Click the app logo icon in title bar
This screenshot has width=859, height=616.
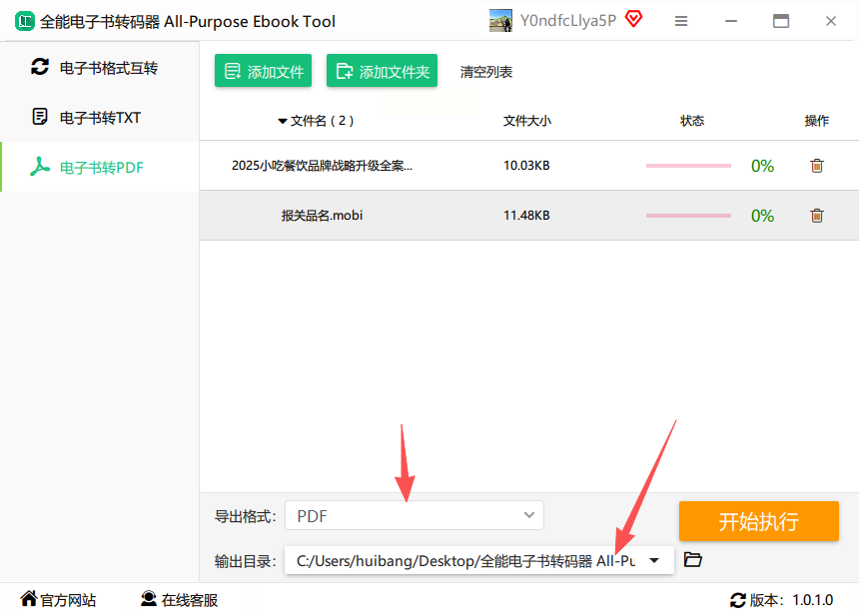pos(25,21)
